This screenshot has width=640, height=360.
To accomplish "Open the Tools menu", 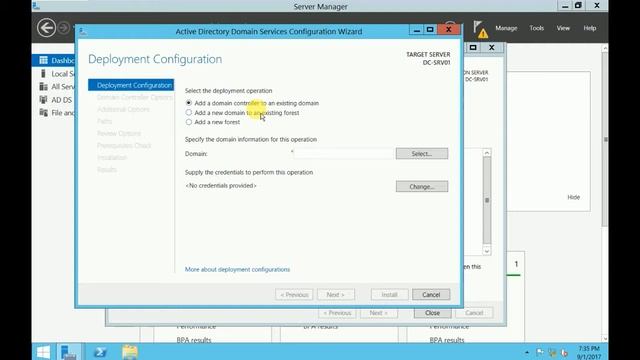I will [x=536, y=28].
